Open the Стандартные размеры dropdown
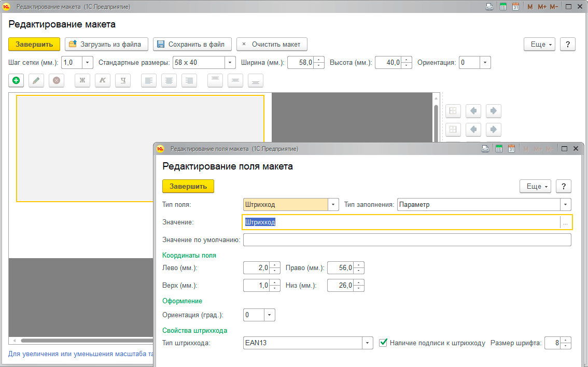This screenshot has width=588, height=367. pyautogui.click(x=230, y=63)
